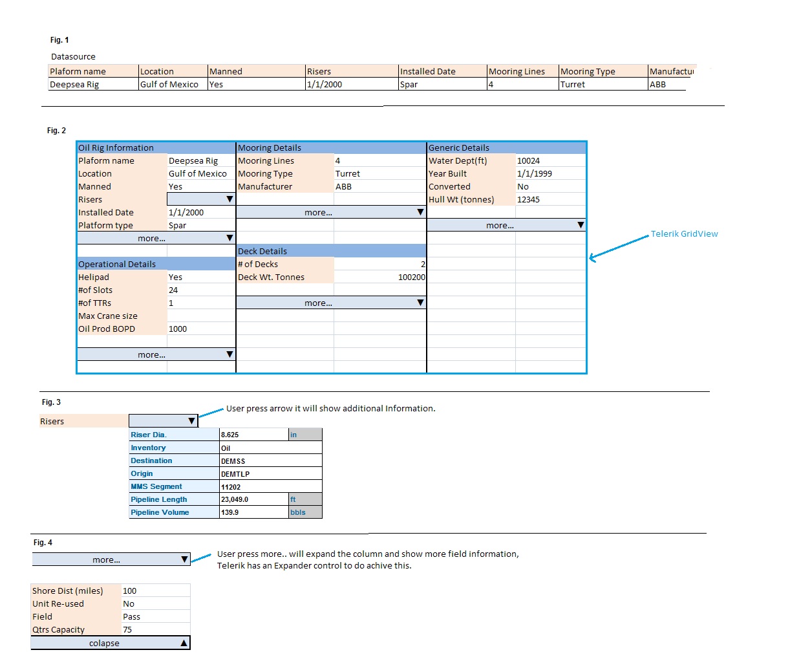Click the Installed Date column header
Image resolution: width=790 pixels, height=672 pixels.
coord(442,71)
